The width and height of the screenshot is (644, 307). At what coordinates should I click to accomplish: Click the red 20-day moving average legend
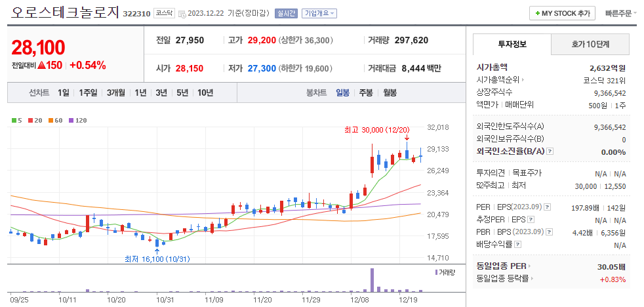[35, 121]
